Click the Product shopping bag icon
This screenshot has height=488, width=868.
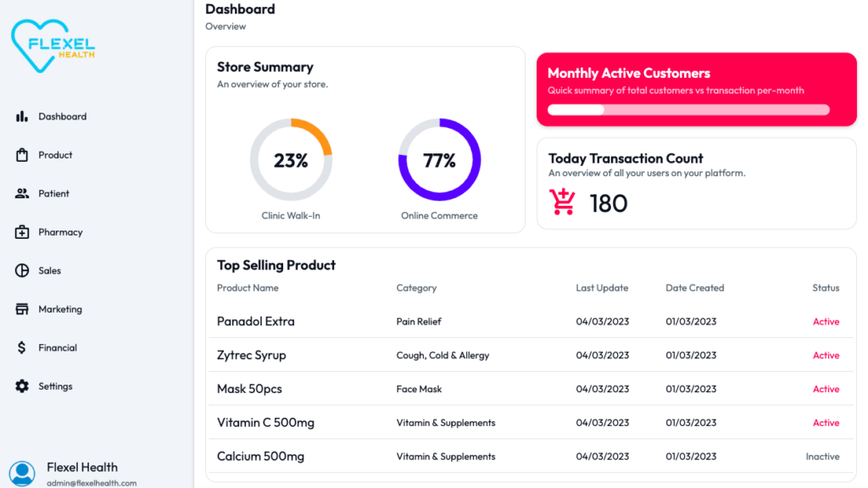click(22, 155)
